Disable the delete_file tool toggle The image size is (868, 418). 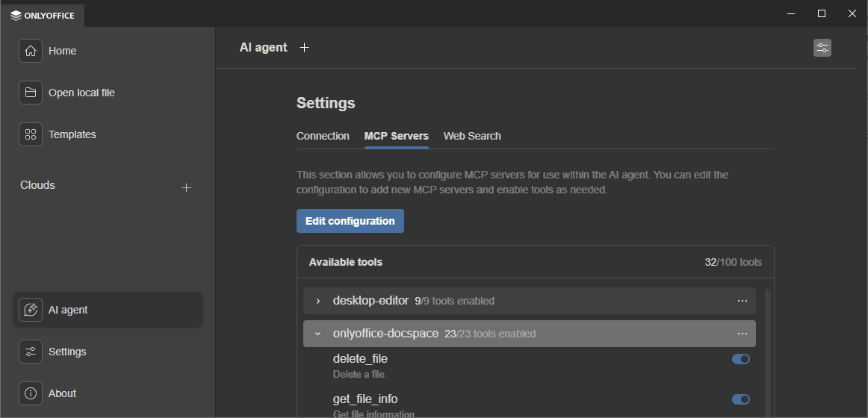pos(740,359)
